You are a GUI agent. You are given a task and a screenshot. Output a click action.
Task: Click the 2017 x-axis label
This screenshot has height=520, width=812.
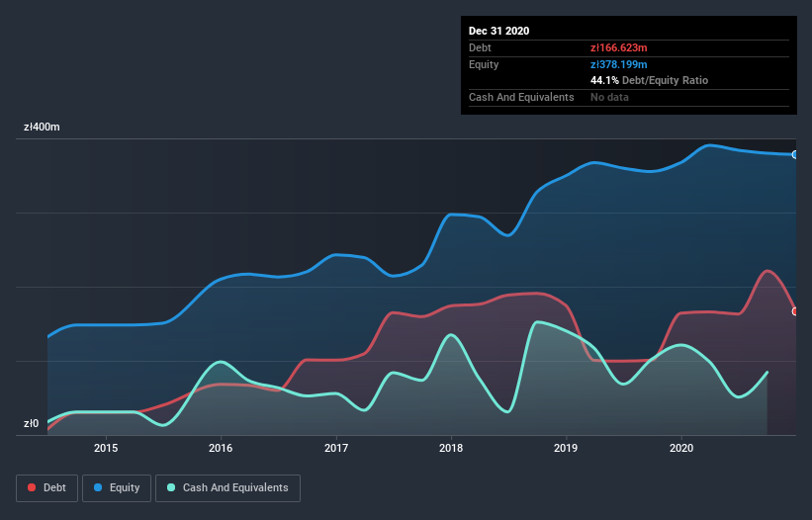pyautogui.click(x=336, y=448)
